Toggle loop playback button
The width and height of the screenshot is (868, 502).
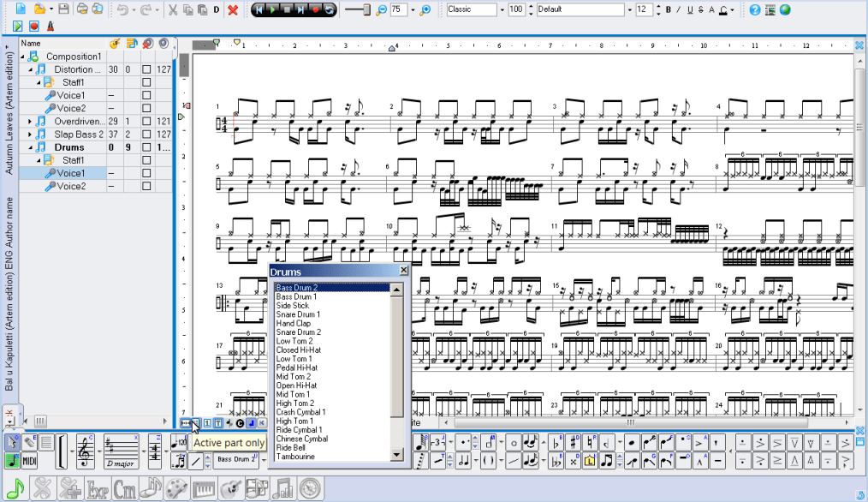tap(329, 9)
